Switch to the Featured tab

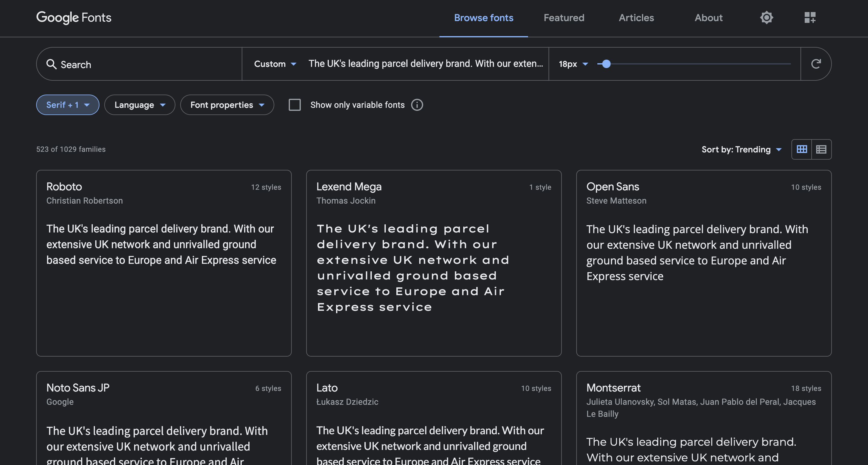(x=564, y=17)
